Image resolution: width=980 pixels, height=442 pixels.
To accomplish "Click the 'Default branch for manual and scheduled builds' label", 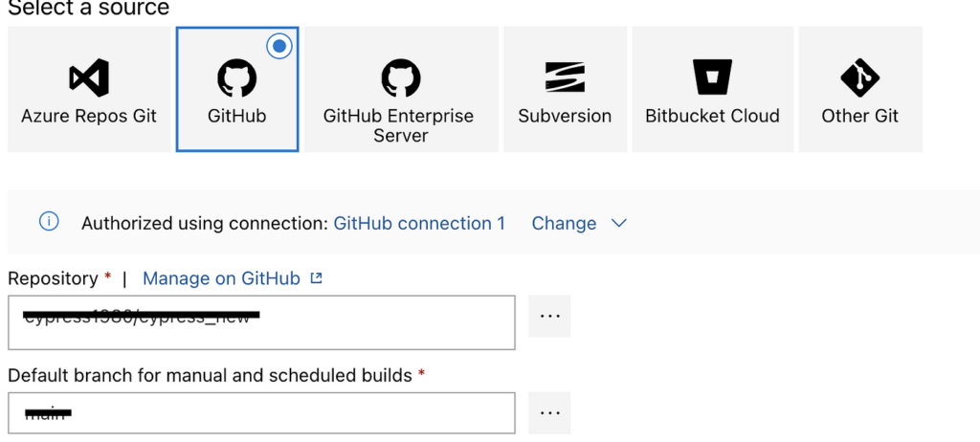I will pos(210,375).
